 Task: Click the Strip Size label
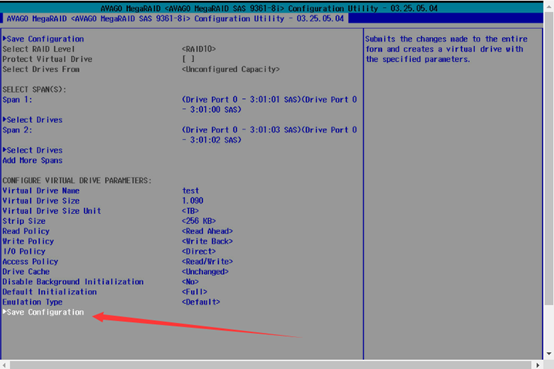(x=24, y=221)
